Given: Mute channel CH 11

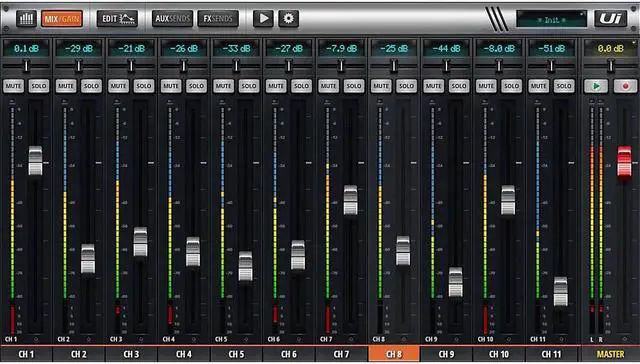Looking at the screenshot, I should tap(539, 86).
